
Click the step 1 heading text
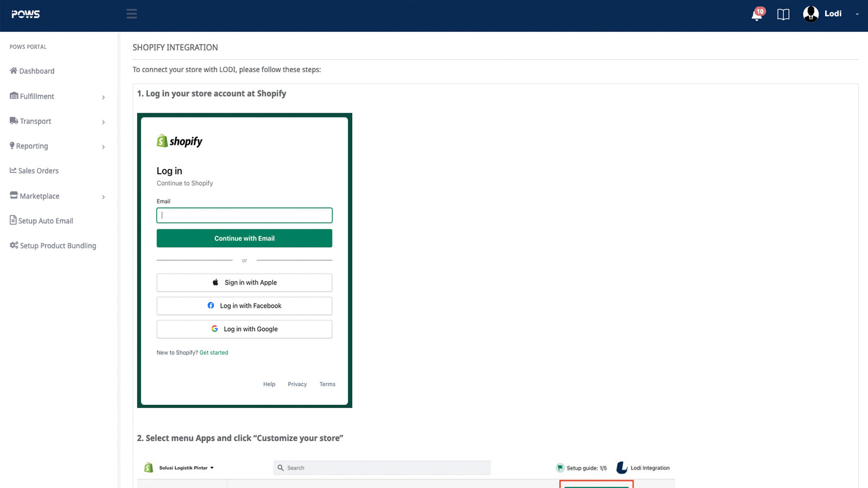212,94
